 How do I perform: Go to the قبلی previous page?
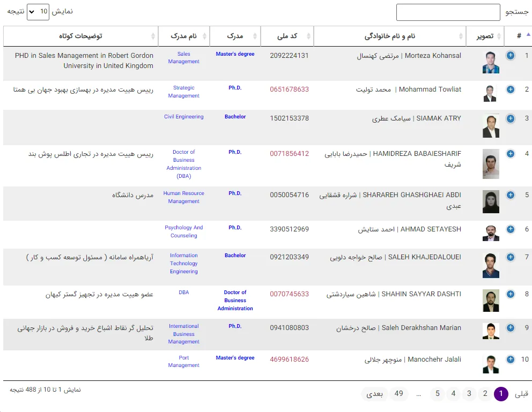click(521, 394)
